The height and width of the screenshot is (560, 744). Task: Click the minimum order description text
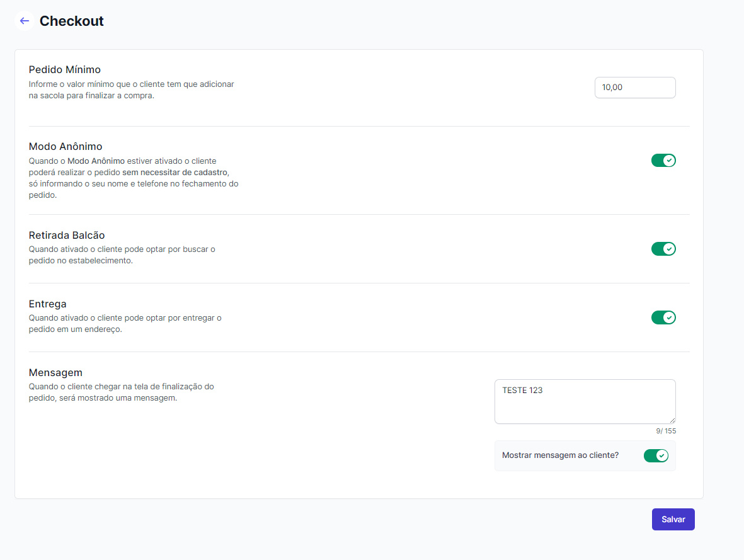pos(131,90)
